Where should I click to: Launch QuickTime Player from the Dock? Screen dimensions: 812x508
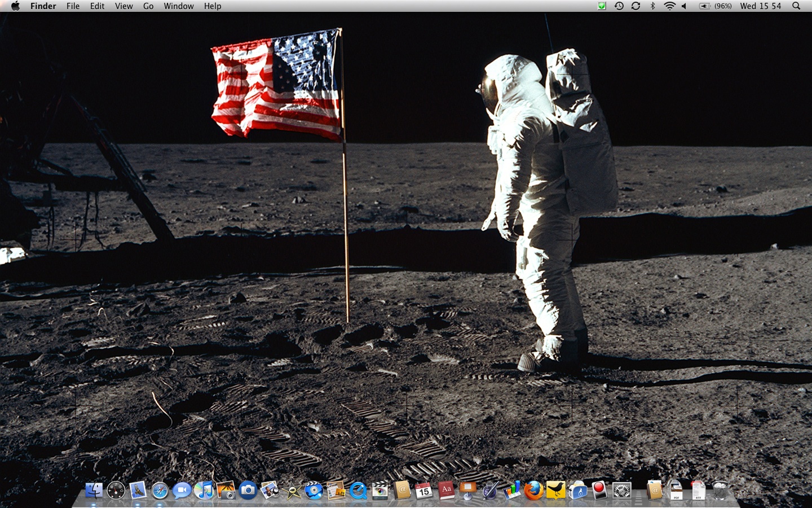coord(358,490)
